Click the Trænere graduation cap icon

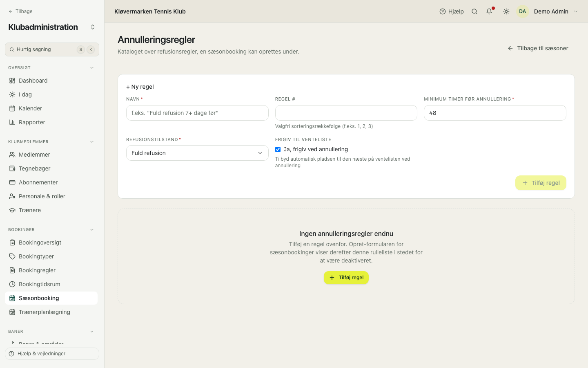[12, 210]
